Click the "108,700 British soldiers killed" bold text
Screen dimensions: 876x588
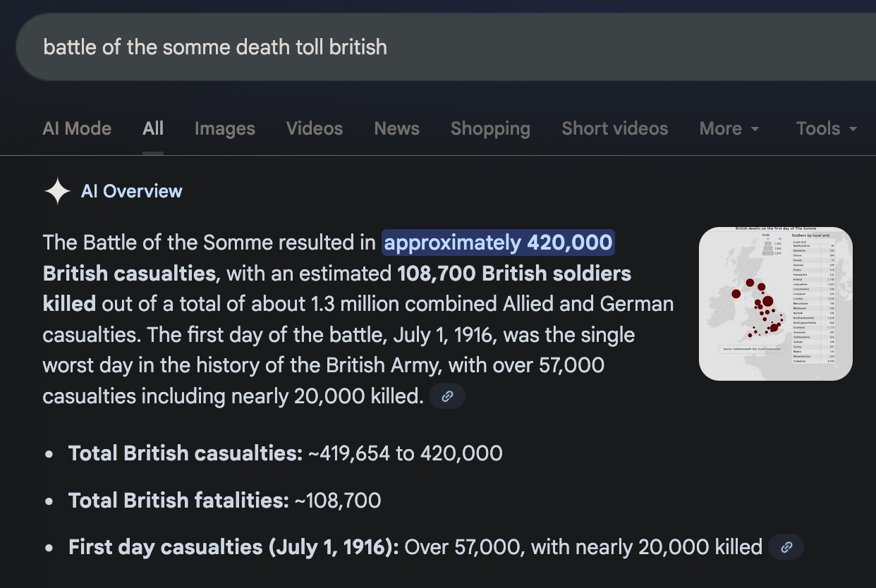click(x=513, y=274)
